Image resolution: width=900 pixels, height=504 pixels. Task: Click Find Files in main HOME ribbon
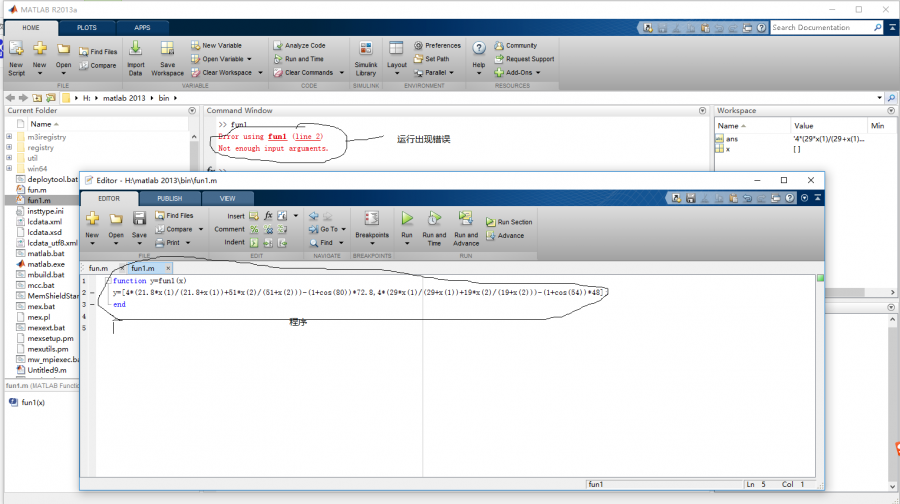tap(98, 51)
